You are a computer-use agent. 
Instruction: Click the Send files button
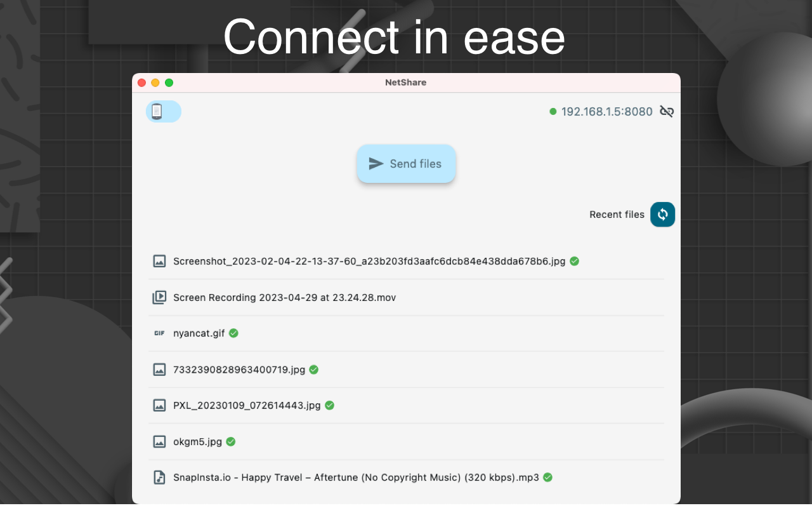click(x=406, y=164)
